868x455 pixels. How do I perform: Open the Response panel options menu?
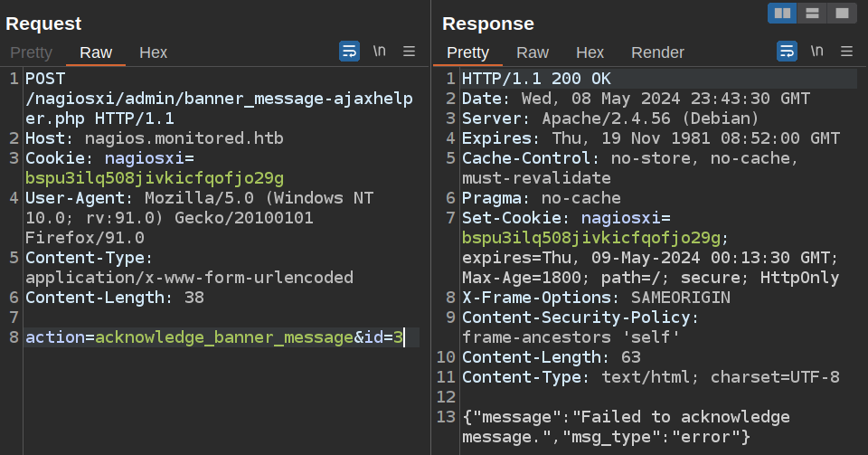pyautogui.click(x=846, y=52)
